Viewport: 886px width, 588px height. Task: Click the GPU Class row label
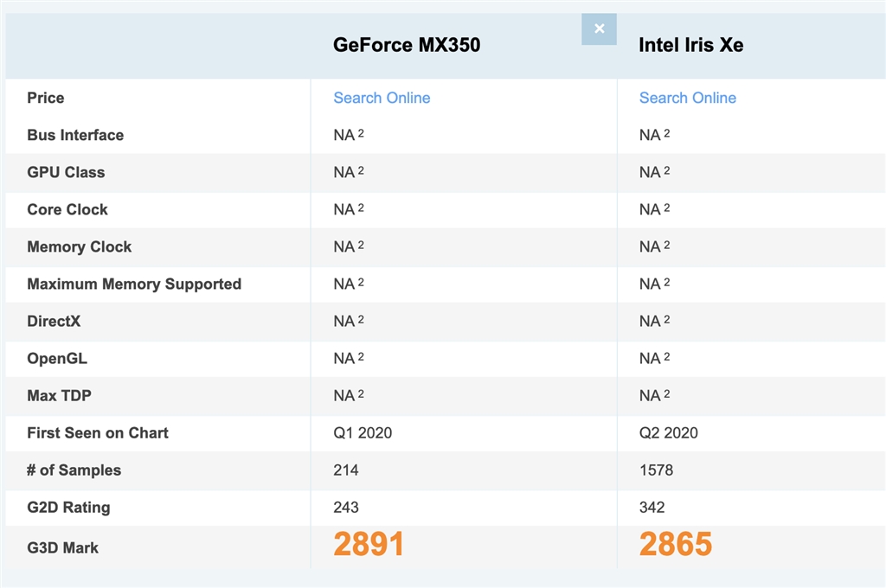click(x=66, y=172)
